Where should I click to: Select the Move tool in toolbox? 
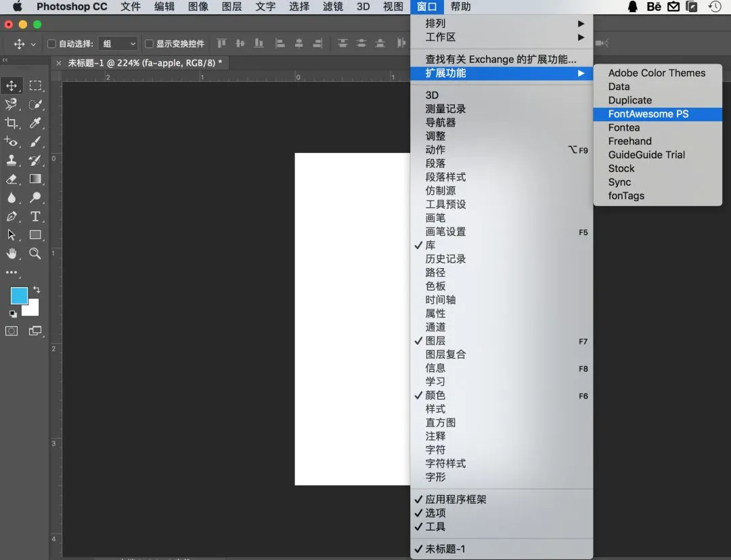coord(12,85)
